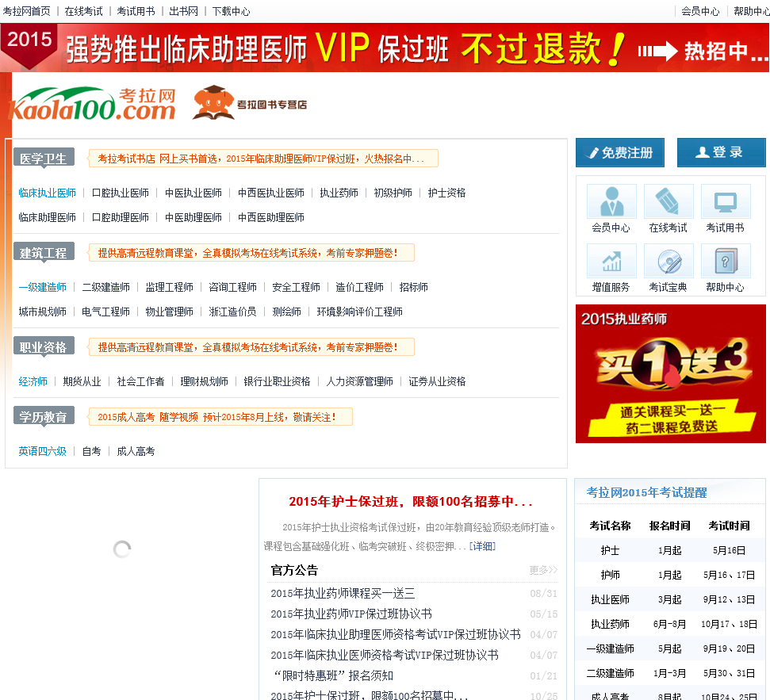
Task: Open 下载中心 in top navigation
Action: point(231,11)
